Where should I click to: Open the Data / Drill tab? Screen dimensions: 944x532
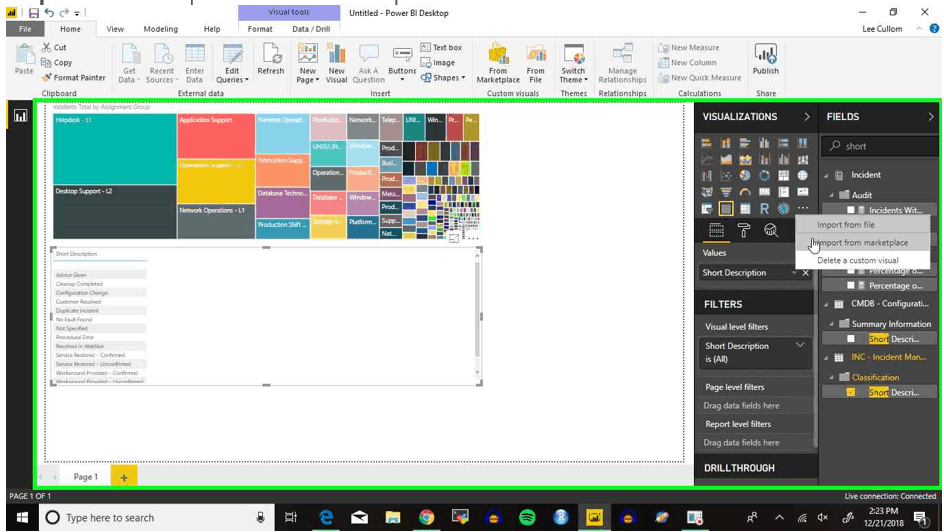[x=311, y=29]
